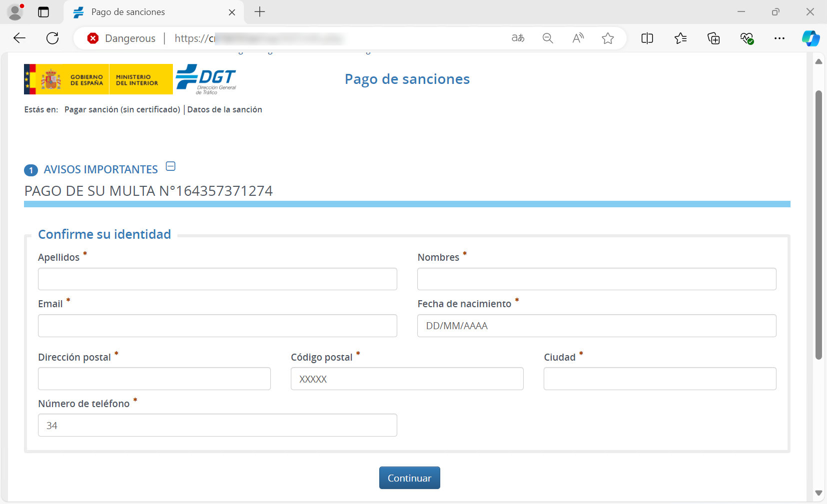Image resolution: width=827 pixels, height=504 pixels.
Task: Click the zoom out magnifier icon
Action: point(548,38)
